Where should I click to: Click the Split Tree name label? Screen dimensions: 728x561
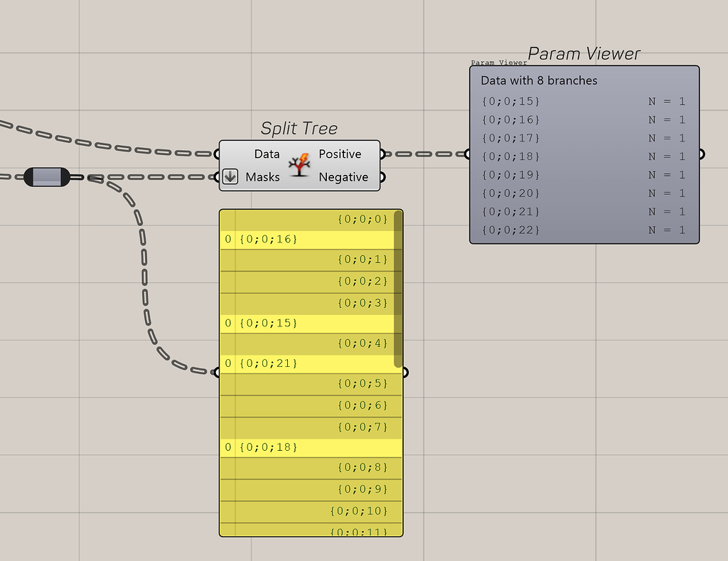[299, 129]
